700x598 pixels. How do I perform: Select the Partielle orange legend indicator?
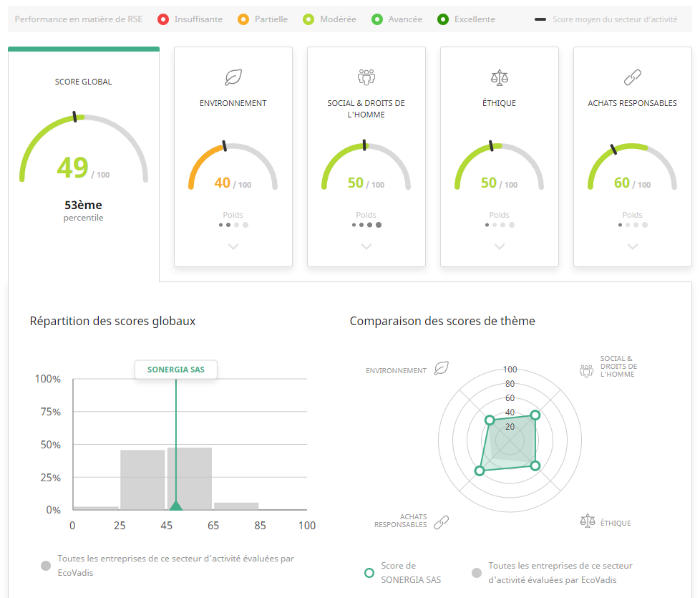tap(244, 19)
